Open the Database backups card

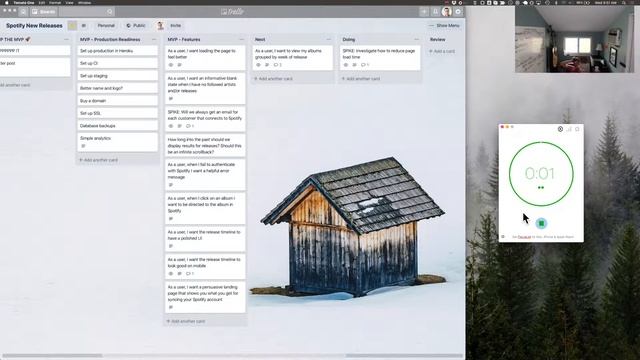pos(118,126)
